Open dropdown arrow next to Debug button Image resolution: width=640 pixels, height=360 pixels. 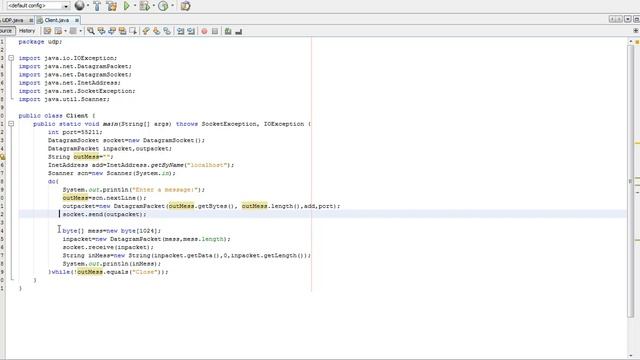point(153,6)
